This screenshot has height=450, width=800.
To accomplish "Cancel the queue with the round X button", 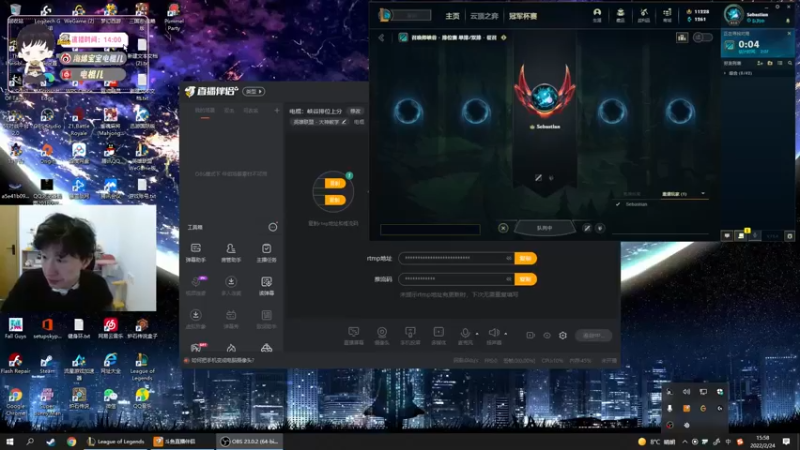I will pyautogui.click(x=503, y=228).
